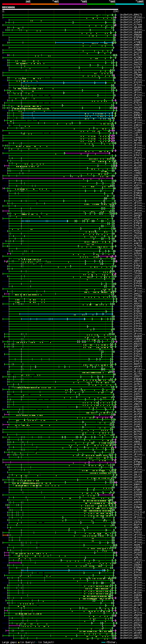This screenshot has width=146, height=644.
Task: Click the purple ~60% identity legend segment
Action: tap(73, 4)
